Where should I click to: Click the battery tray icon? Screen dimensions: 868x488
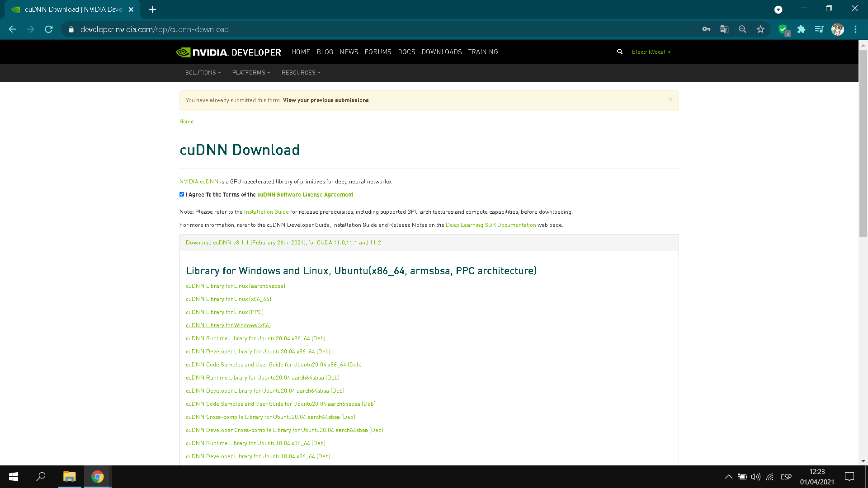coord(742,477)
